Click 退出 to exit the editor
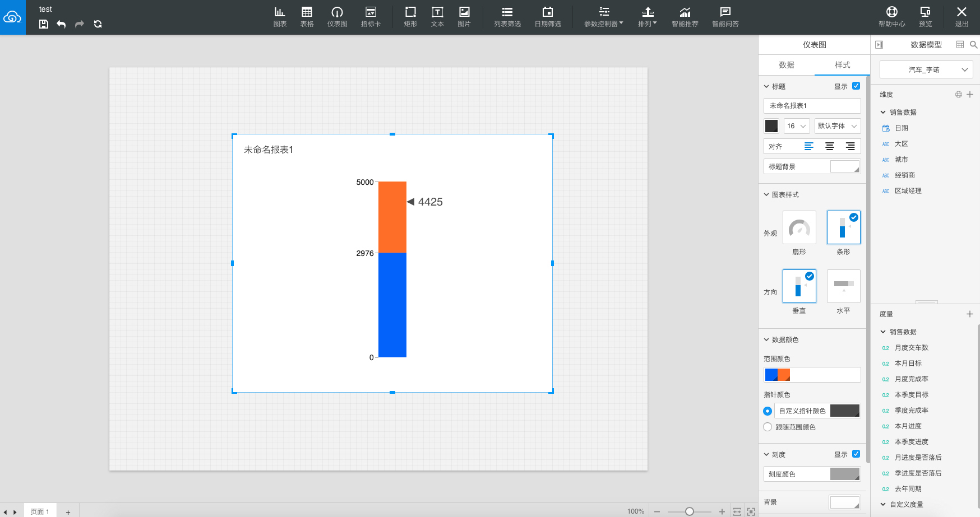 [x=961, y=17]
